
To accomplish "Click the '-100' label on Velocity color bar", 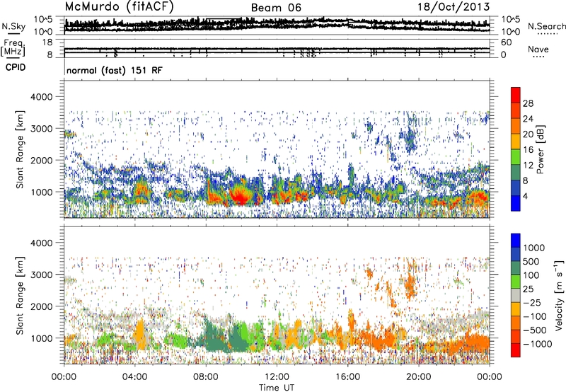I will pos(535,316).
